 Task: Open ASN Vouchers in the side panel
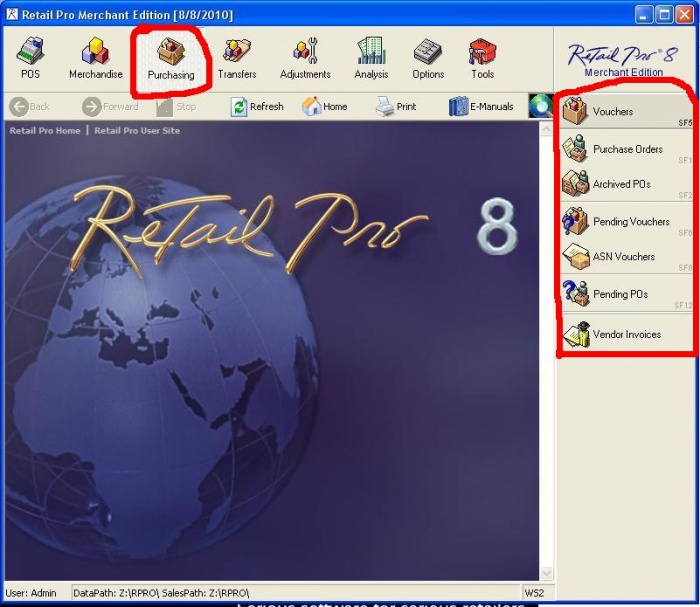(x=626, y=256)
